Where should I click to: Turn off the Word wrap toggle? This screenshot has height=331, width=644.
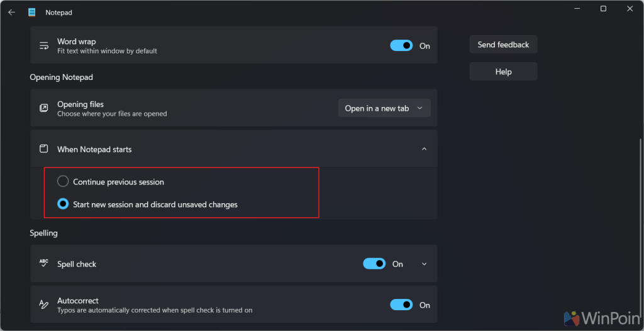[401, 45]
